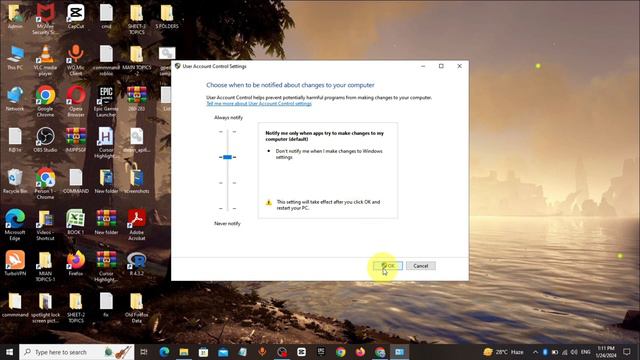Select Firefox desktop shortcut
Image resolution: width=640 pixels, height=360 pixels.
(x=76, y=263)
